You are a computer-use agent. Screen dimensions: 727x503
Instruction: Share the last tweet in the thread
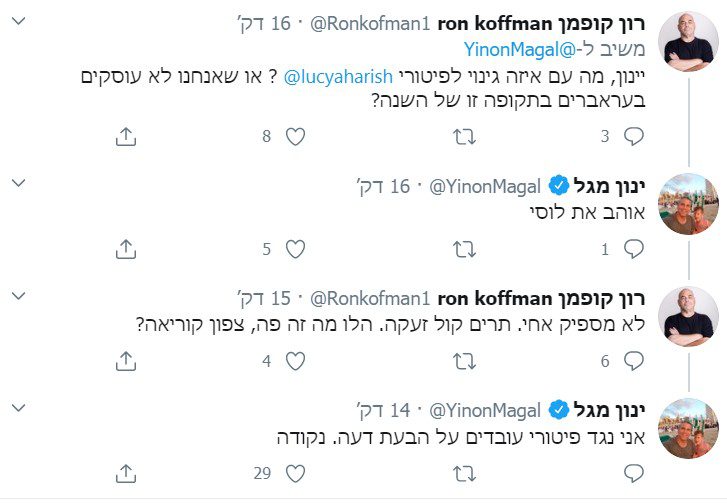(x=125, y=472)
